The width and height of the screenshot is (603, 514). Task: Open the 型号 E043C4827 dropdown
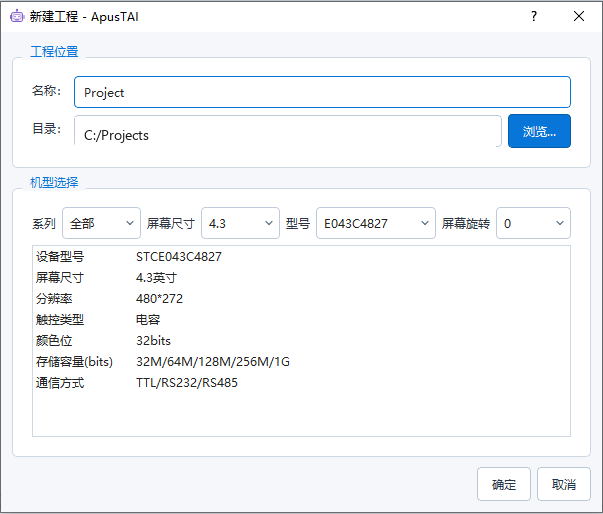[x=376, y=223]
